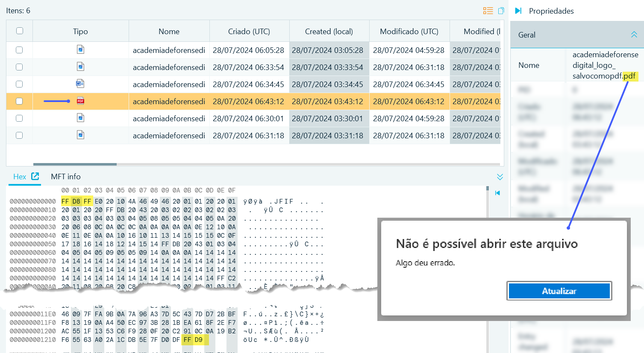The image size is (644, 353).
Task: Click the file icon in the 06:05:28 row
Action: [80, 50]
